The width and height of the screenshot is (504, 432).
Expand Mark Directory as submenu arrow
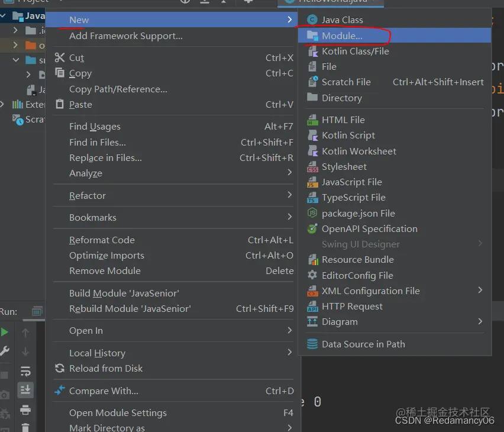(289, 427)
